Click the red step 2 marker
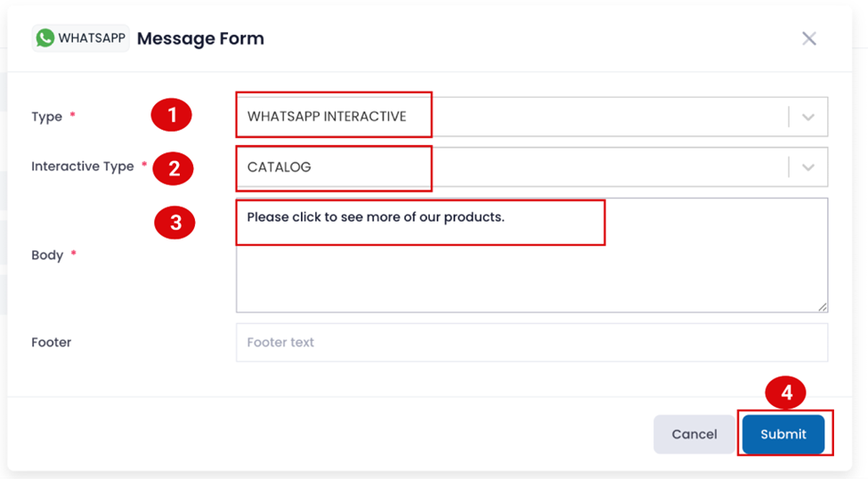This screenshot has height=479, width=868. pyautogui.click(x=173, y=168)
